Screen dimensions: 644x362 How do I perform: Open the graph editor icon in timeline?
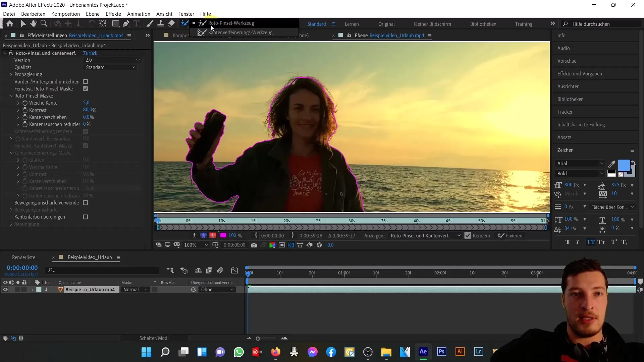click(234, 270)
